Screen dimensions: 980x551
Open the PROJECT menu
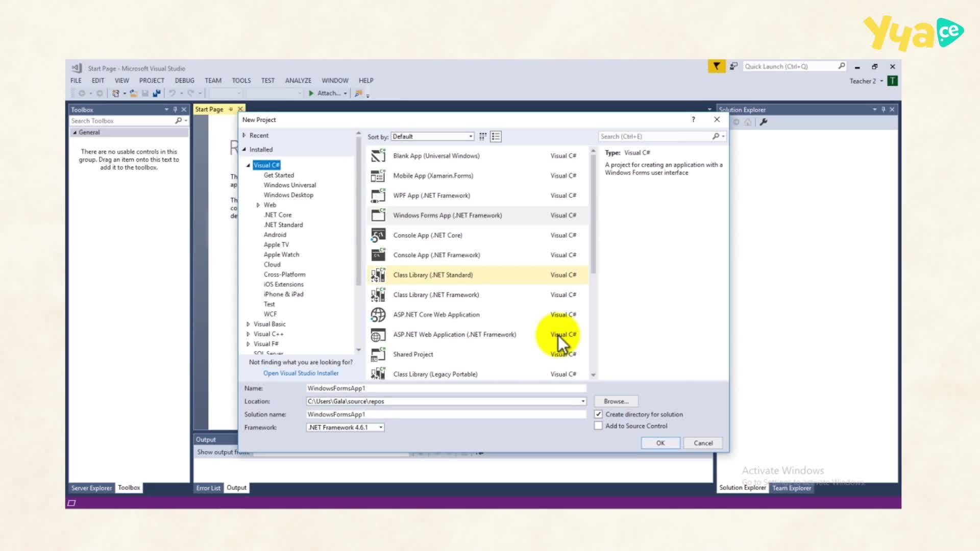[152, 81]
